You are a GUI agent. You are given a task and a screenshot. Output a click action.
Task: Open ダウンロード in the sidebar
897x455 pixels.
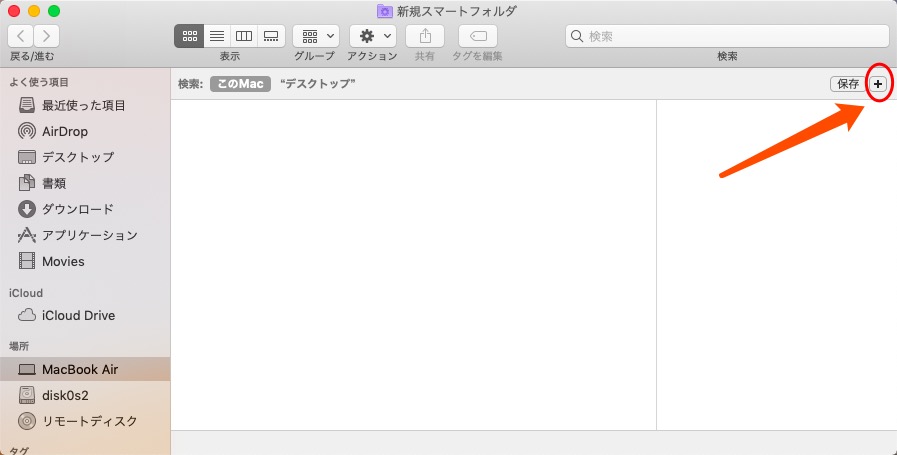coord(85,209)
